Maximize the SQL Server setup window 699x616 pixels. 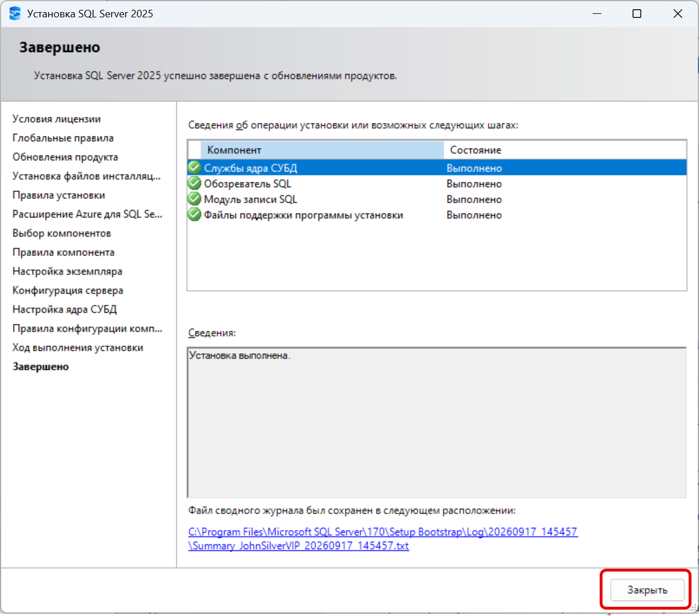(x=637, y=13)
